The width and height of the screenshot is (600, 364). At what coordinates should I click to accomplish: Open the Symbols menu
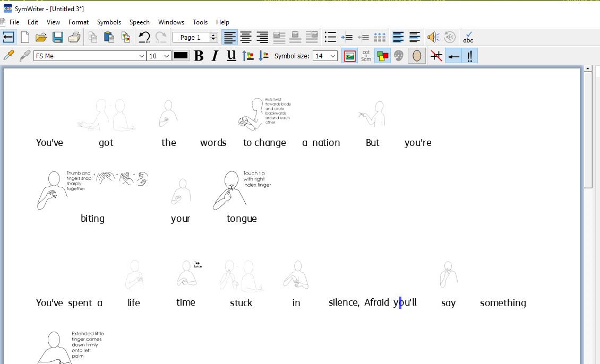(x=109, y=22)
